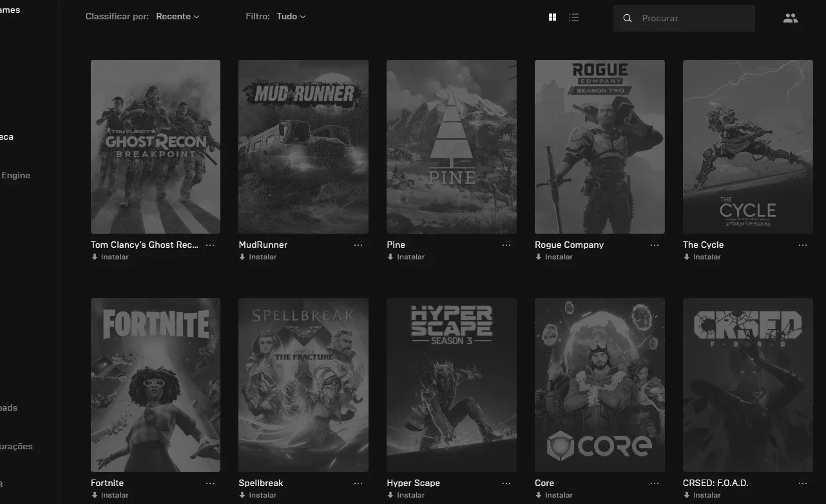This screenshot has height=504, width=826.
Task: Expand the Filtro Tudo dropdown
Action: click(291, 16)
